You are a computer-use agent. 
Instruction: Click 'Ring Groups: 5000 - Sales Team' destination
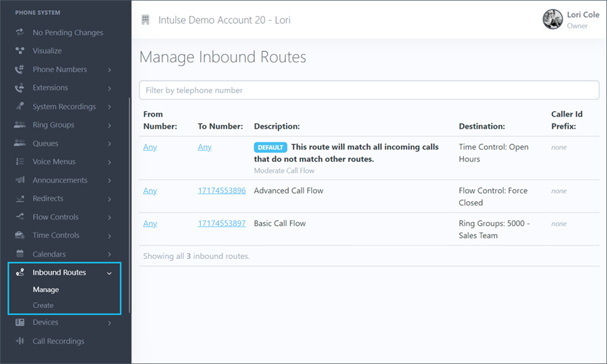(x=494, y=229)
